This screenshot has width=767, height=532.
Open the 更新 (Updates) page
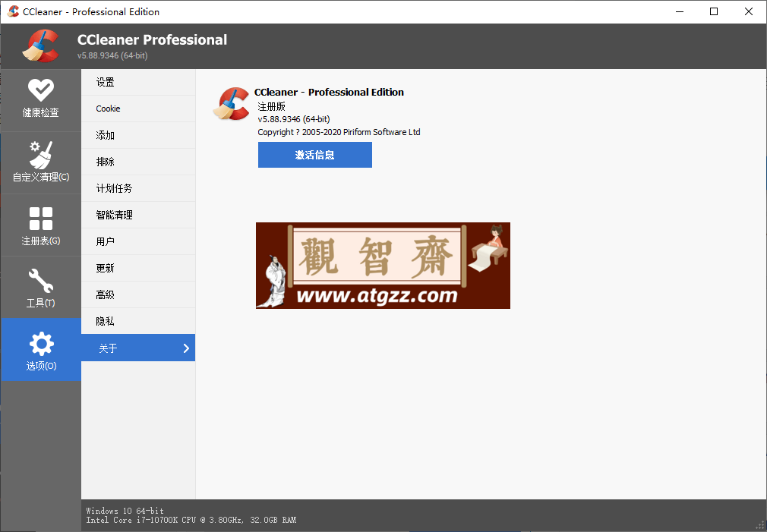point(138,268)
